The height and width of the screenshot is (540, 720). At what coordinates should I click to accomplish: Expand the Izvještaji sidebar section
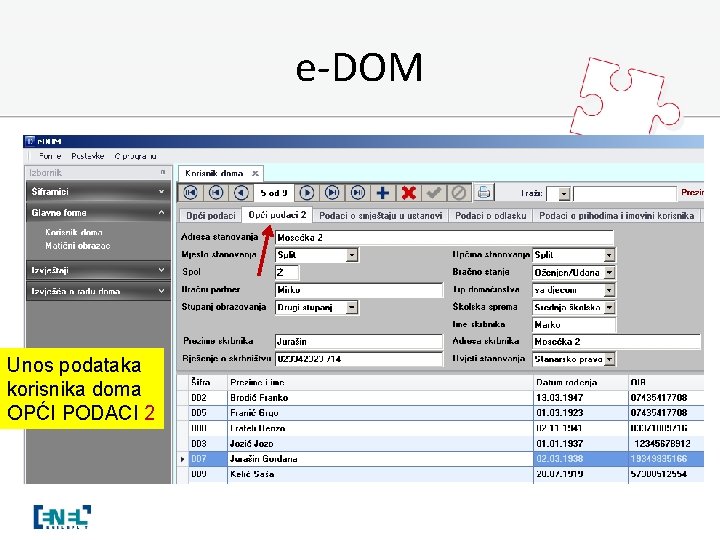[x=98, y=270]
